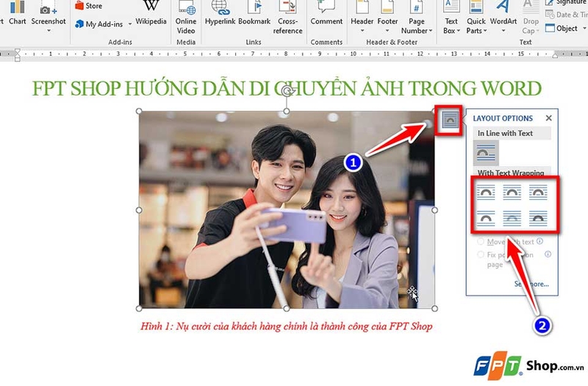Insert a Cross-reference

(x=287, y=18)
